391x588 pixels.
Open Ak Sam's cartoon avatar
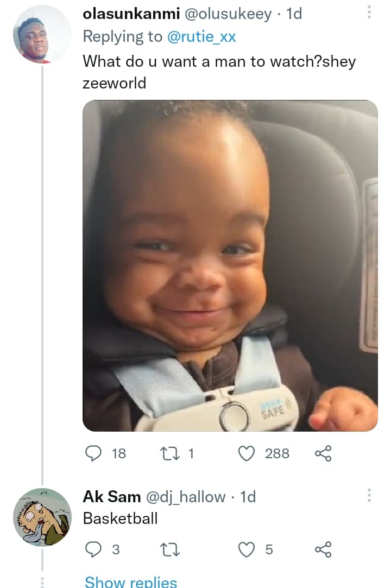coord(42,517)
